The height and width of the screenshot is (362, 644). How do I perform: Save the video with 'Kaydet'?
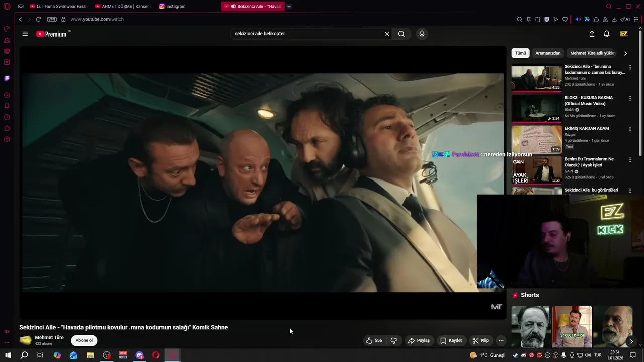(451, 340)
